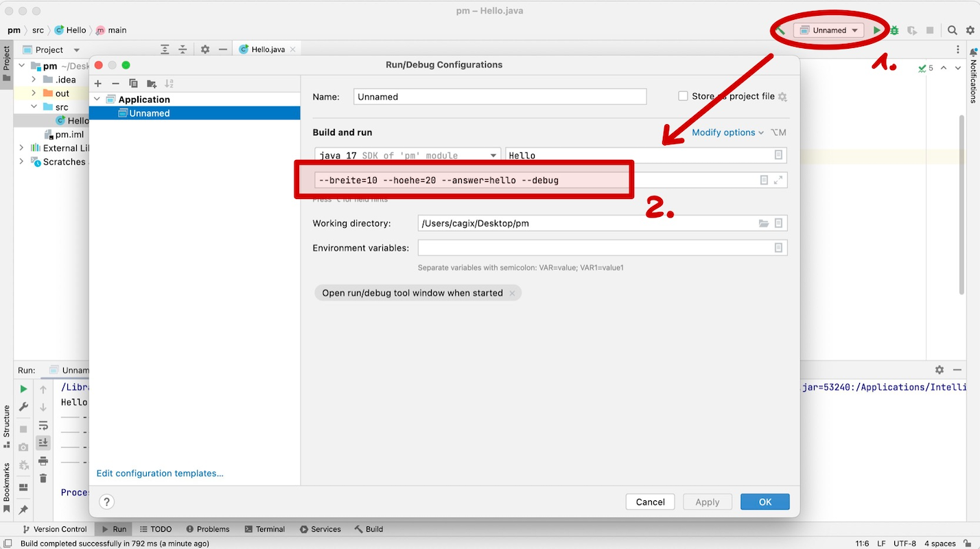The height and width of the screenshot is (549, 980).
Task: Add a new run configuration with the plus icon
Action: [x=97, y=84]
